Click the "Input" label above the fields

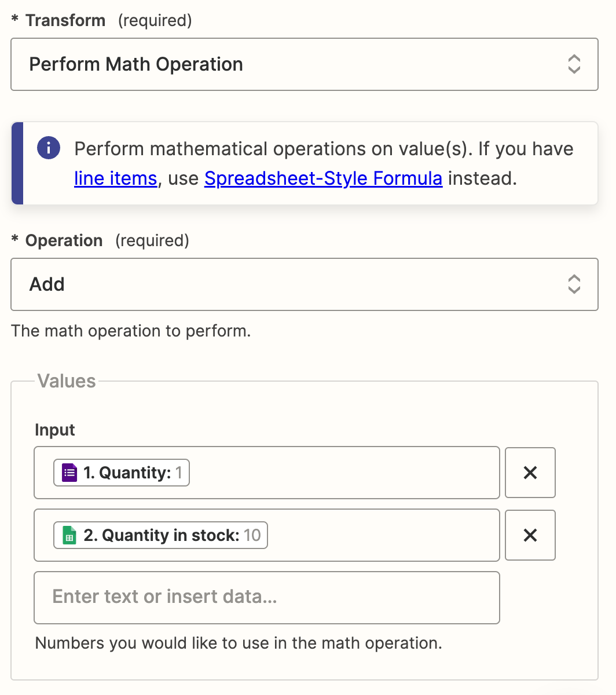coord(55,430)
